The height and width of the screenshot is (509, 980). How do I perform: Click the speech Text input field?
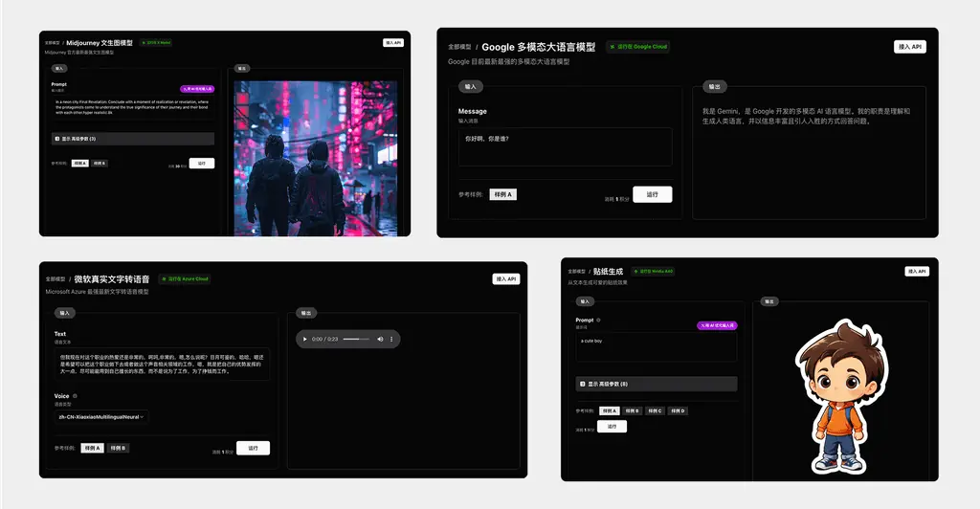pyautogui.click(x=162, y=365)
